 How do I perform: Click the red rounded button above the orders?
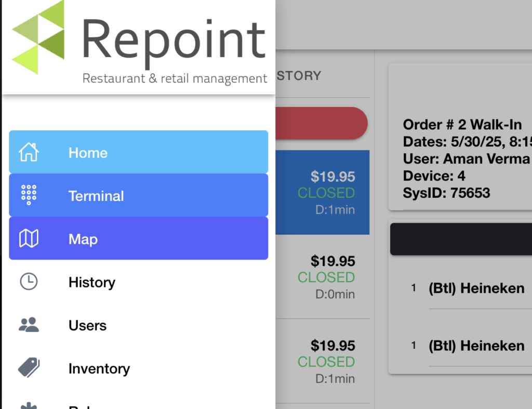pos(321,123)
